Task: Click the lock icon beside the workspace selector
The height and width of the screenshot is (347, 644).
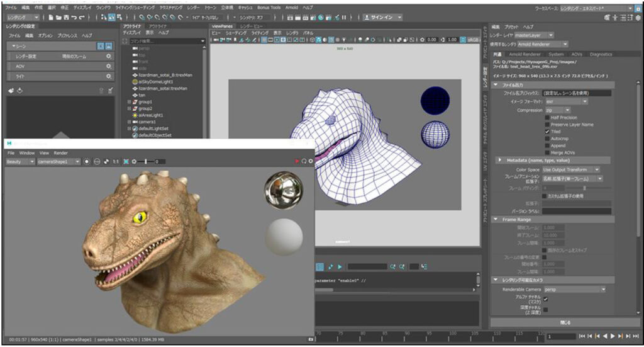Action: click(x=638, y=8)
